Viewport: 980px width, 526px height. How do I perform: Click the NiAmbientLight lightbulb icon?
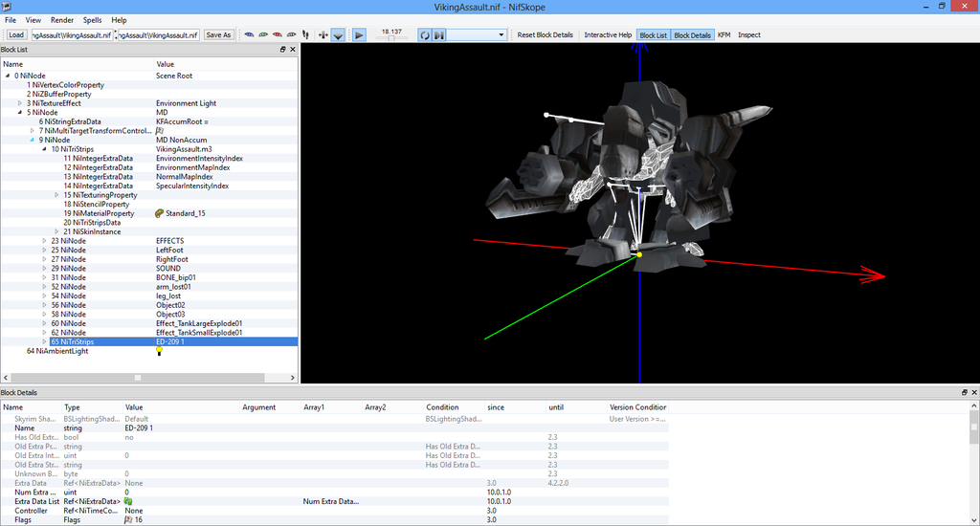[x=160, y=351]
